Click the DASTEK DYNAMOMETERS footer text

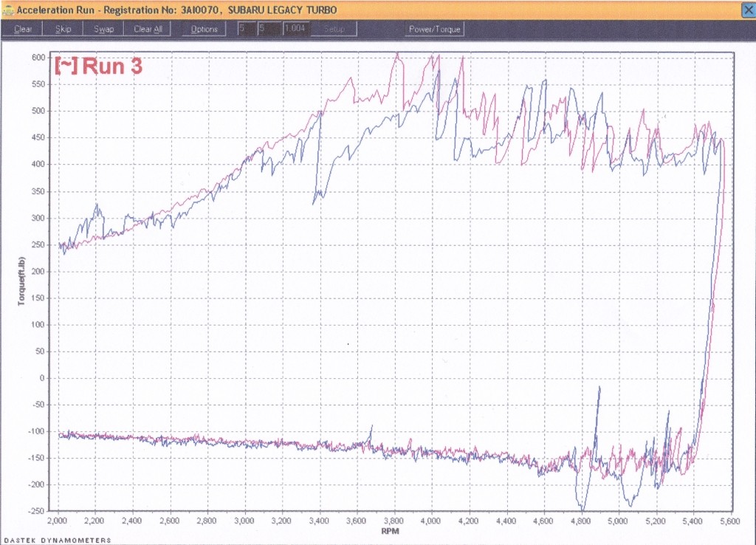[56, 541]
